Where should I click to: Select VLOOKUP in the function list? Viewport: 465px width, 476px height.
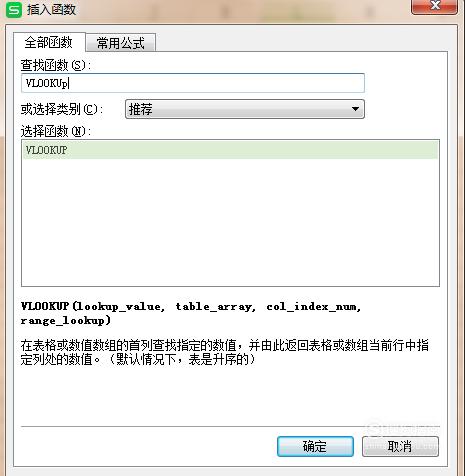pos(230,150)
